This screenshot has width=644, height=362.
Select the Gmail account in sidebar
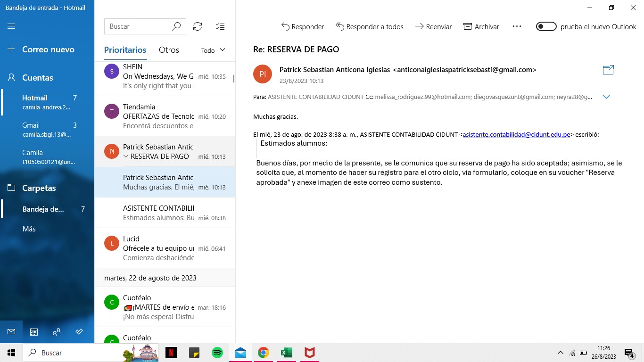click(47, 130)
